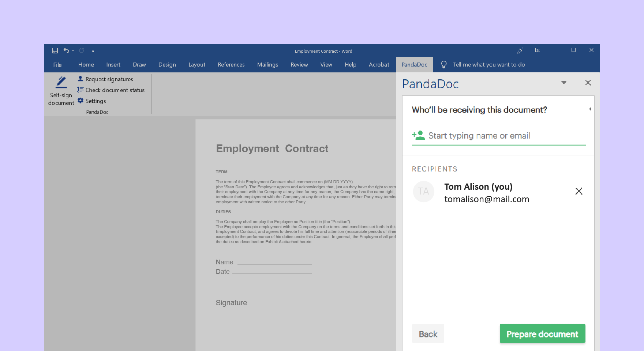
Task: Open the PandaDoc Settings gear
Action: (x=80, y=101)
